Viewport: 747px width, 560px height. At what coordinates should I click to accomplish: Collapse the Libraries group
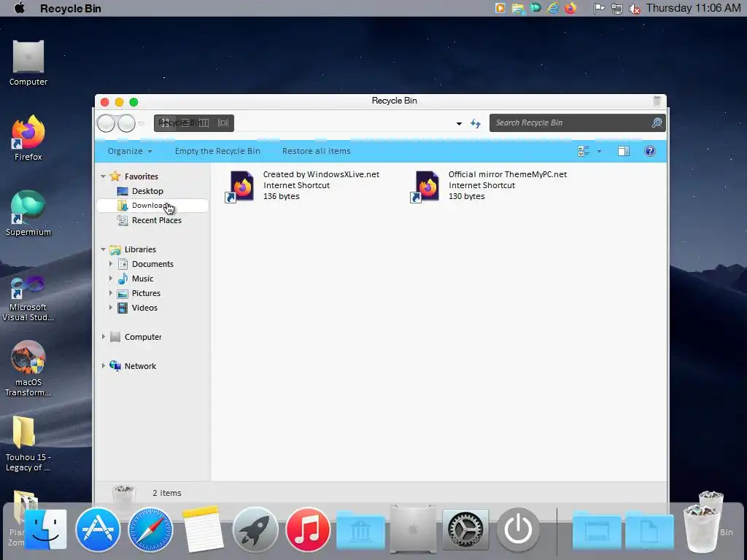103,249
